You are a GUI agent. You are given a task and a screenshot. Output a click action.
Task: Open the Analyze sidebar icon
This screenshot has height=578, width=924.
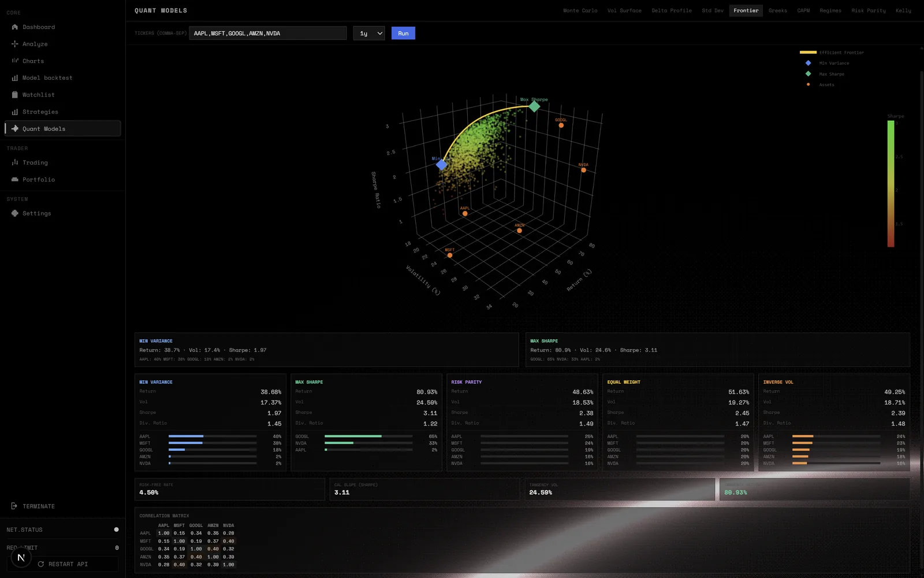click(x=15, y=44)
